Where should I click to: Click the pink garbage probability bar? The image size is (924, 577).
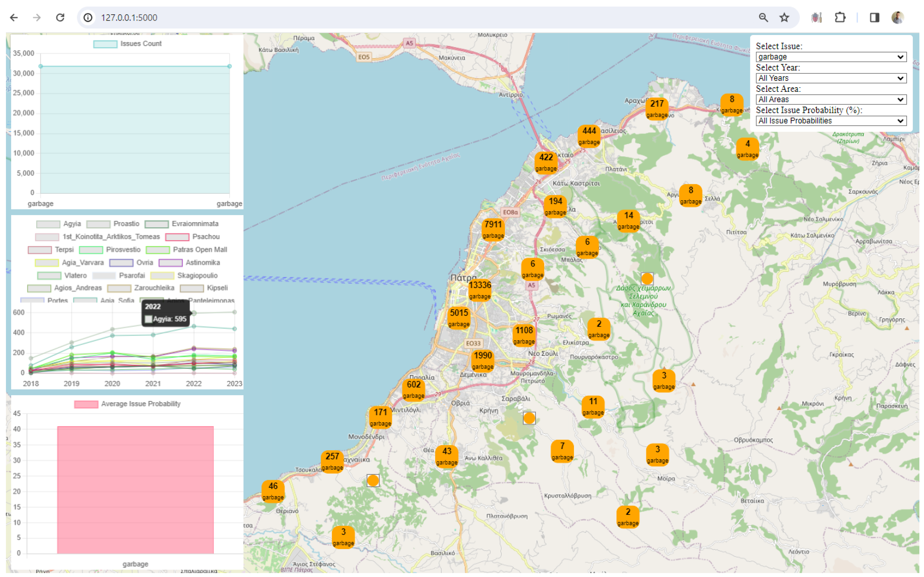(x=135, y=490)
